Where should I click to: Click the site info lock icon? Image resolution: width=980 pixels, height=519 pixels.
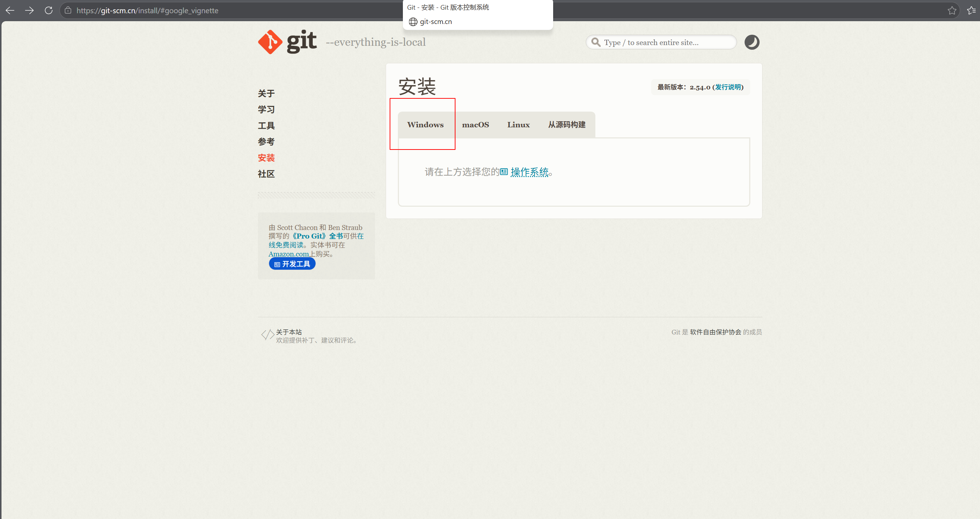click(68, 11)
